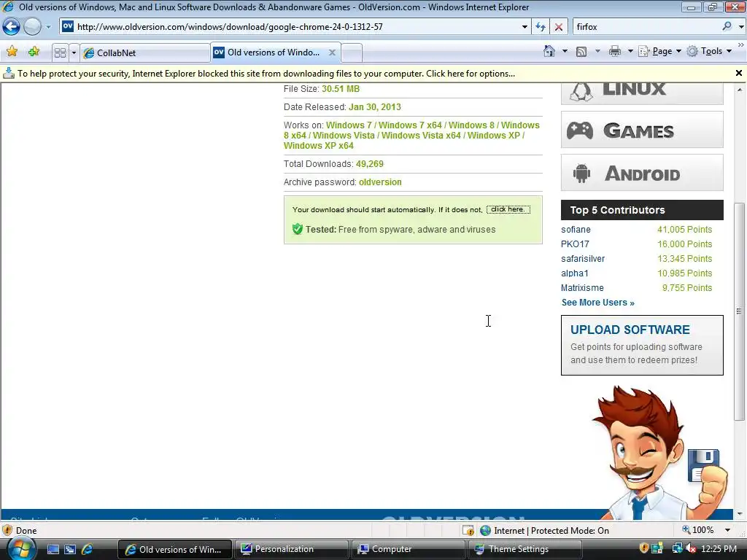Launch Internet Explorer from quick launch
Screen dimensions: 747x560
(88, 550)
